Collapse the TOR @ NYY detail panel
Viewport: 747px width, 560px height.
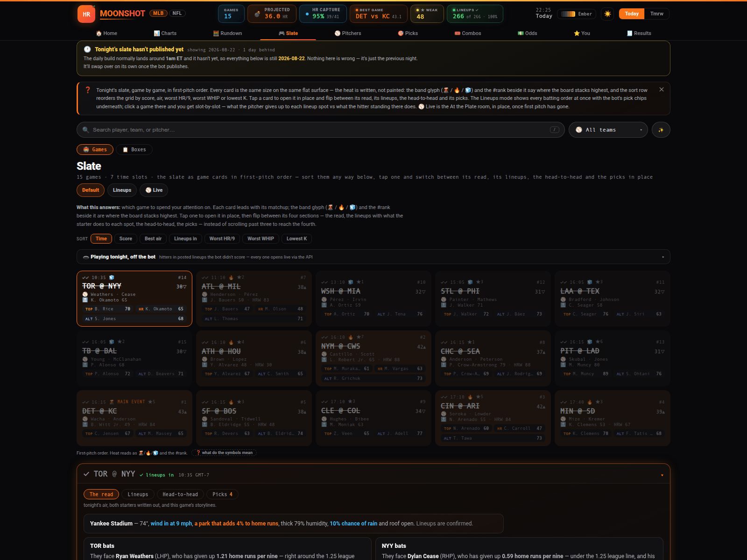point(662,475)
